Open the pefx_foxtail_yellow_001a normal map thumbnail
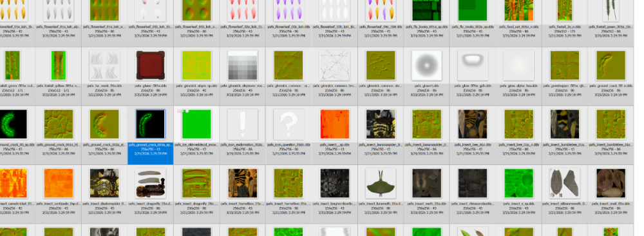This screenshot has height=236, width=644. [x=58, y=66]
